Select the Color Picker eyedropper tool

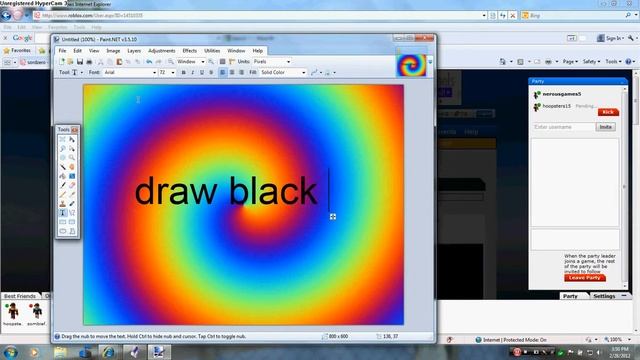click(x=72, y=194)
